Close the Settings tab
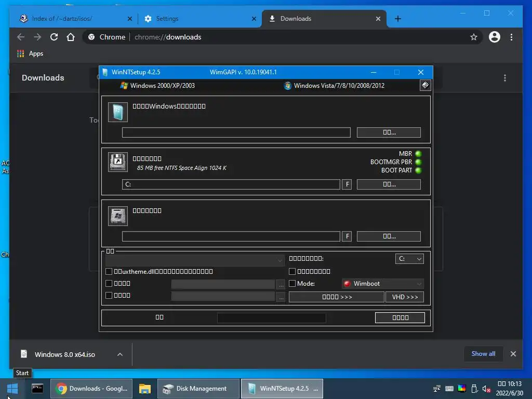Viewport: 532px width, 399px height. pos(254,19)
